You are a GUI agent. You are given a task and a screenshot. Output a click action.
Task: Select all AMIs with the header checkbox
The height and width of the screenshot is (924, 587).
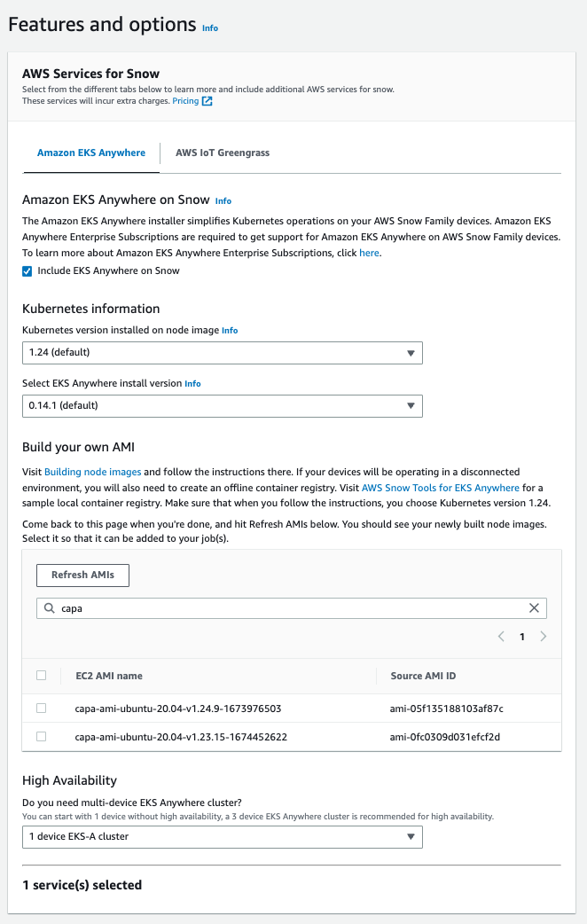click(40, 676)
